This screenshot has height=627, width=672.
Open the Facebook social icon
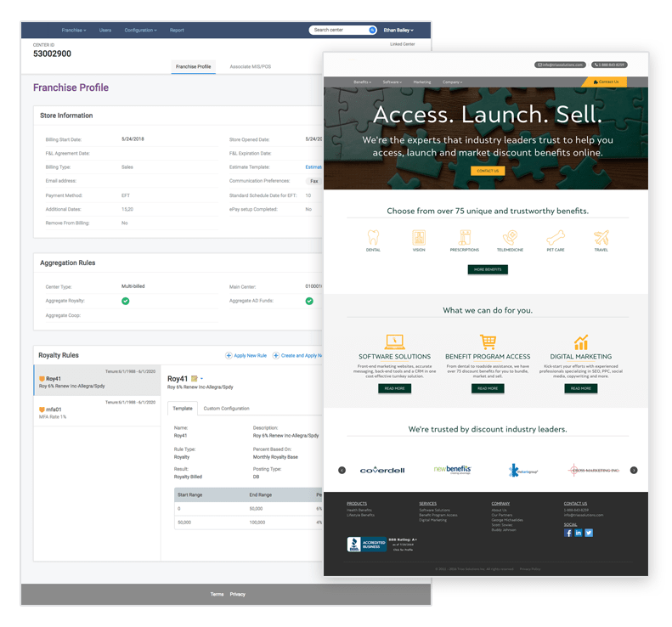click(x=568, y=533)
